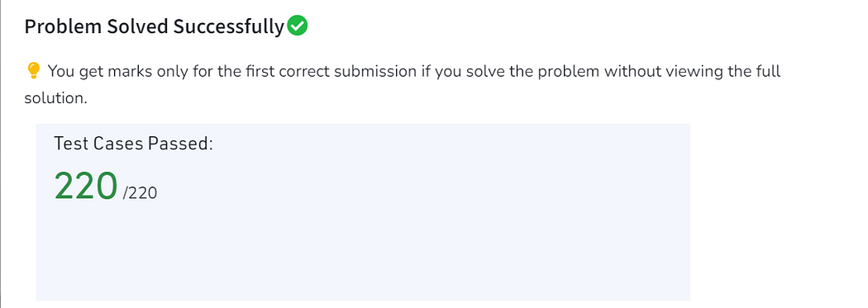Click the word Problem in heading
868x308 pixels.
[57, 26]
